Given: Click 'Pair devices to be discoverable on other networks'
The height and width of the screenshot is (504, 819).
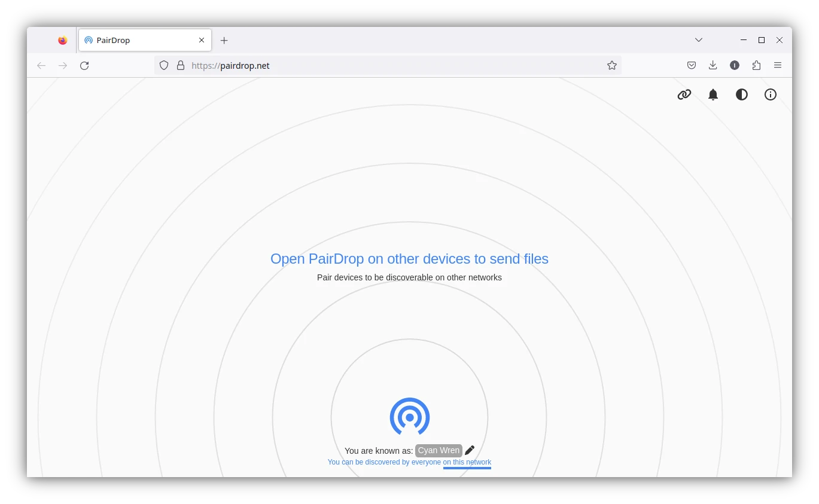Looking at the screenshot, I should click(x=409, y=277).
